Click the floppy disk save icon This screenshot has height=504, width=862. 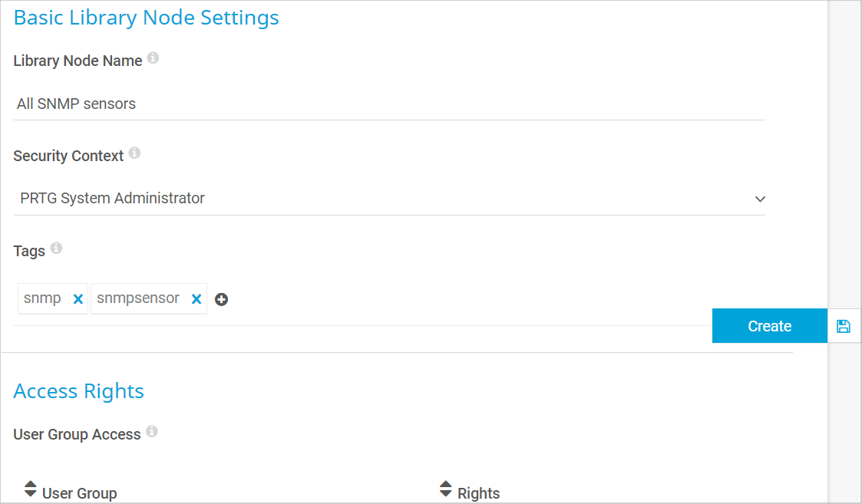(844, 326)
